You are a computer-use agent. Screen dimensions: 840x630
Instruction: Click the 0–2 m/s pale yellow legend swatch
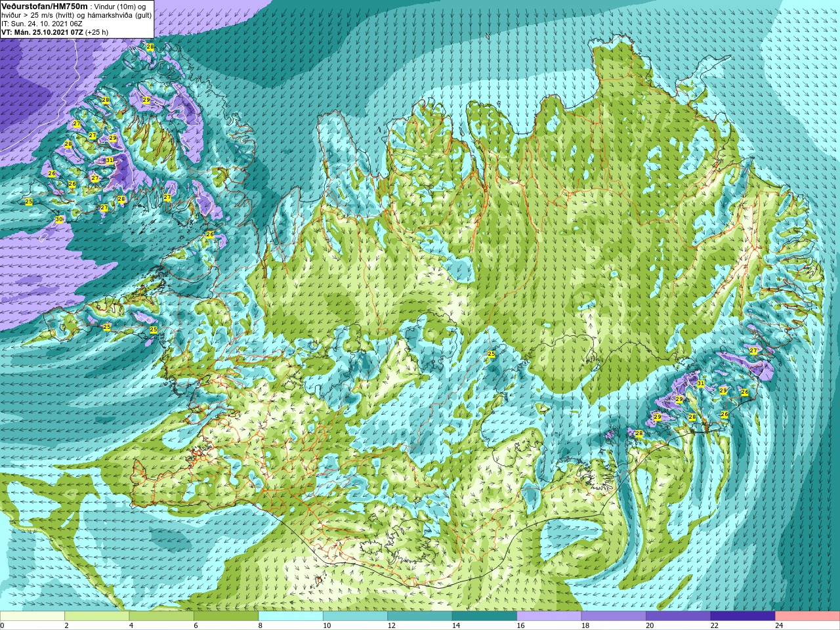pos(32,616)
